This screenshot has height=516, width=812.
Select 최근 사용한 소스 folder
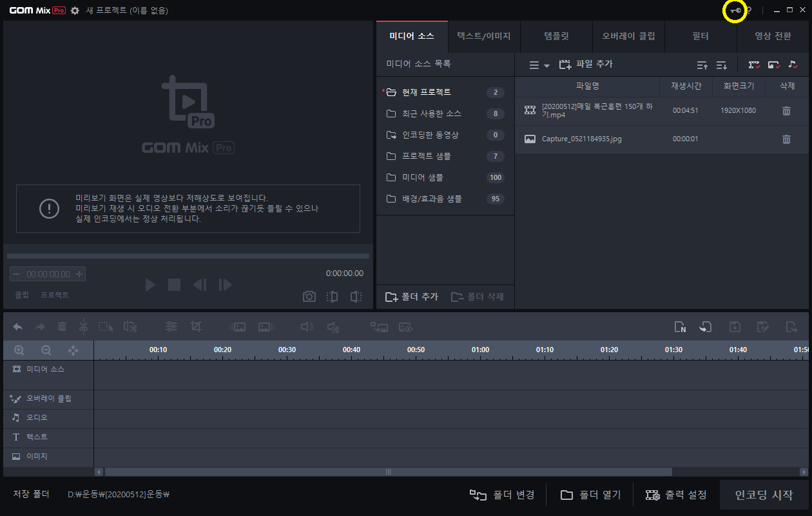[445, 114]
